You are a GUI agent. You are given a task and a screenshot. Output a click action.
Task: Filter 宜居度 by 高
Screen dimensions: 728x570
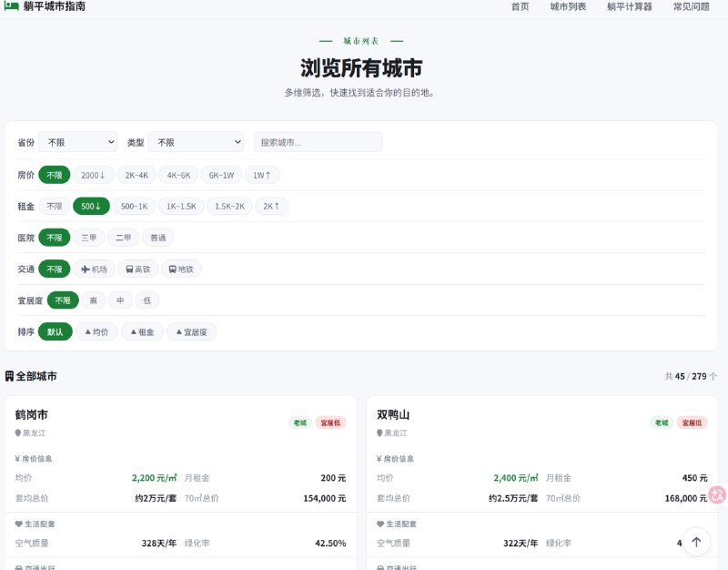point(94,300)
